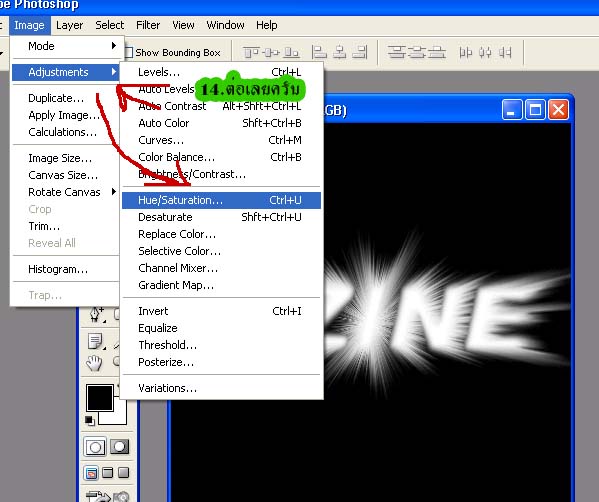Choose Invert from Adjustments
This screenshot has height=502, width=599.
click(x=221, y=311)
